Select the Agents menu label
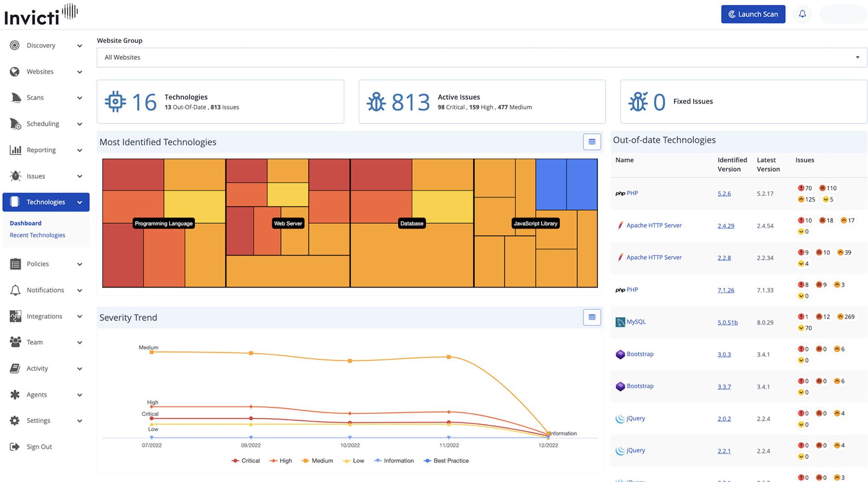The width and height of the screenshot is (868, 482). click(37, 395)
